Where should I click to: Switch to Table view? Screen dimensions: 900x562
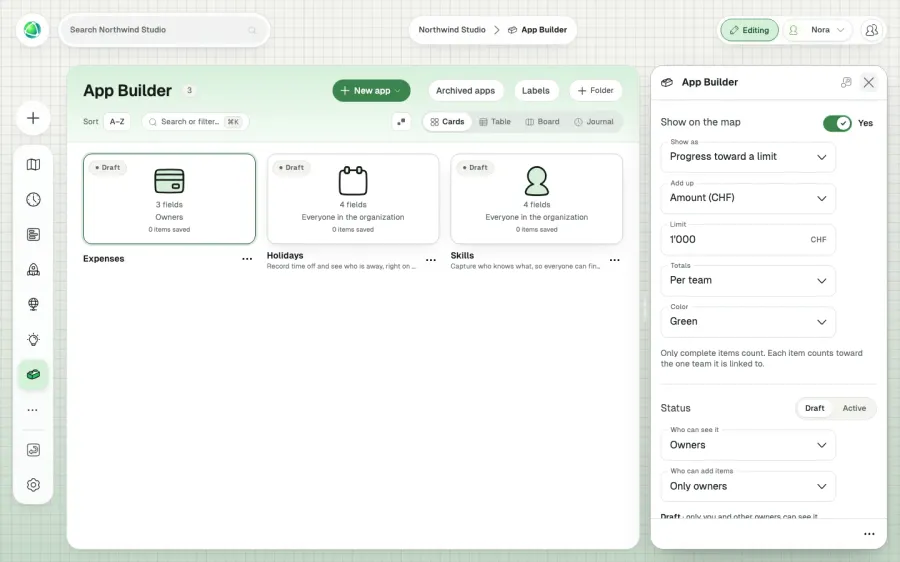pyautogui.click(x=495, y=122)
